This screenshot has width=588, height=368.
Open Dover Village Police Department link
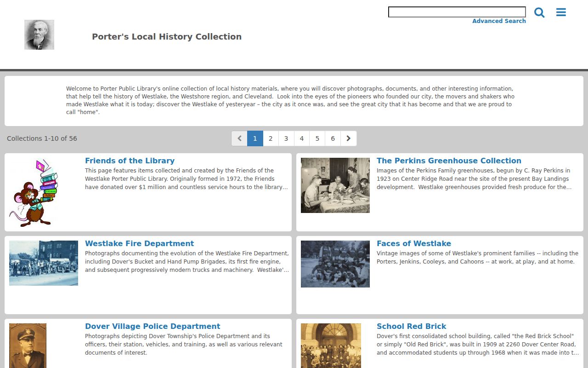click(x=153, y=326)
